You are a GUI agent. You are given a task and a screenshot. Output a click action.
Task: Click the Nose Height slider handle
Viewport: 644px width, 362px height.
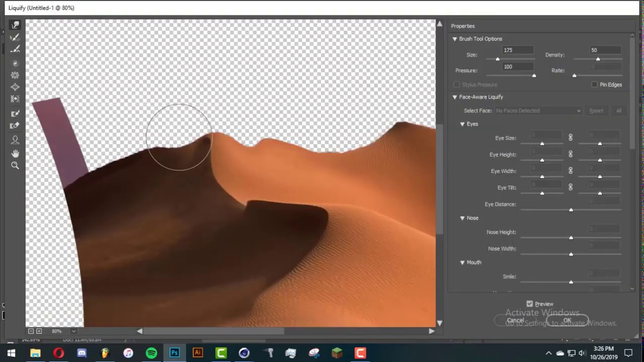click(571, 237)
